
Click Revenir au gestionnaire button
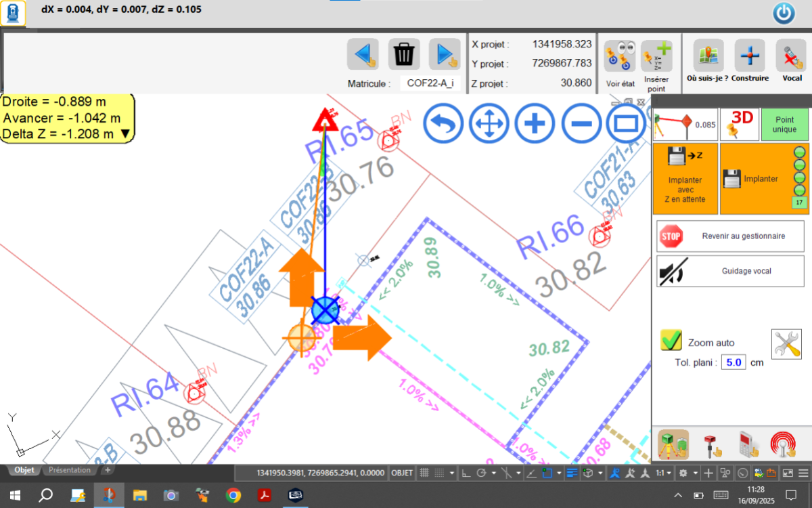click(x=730, y=236)
